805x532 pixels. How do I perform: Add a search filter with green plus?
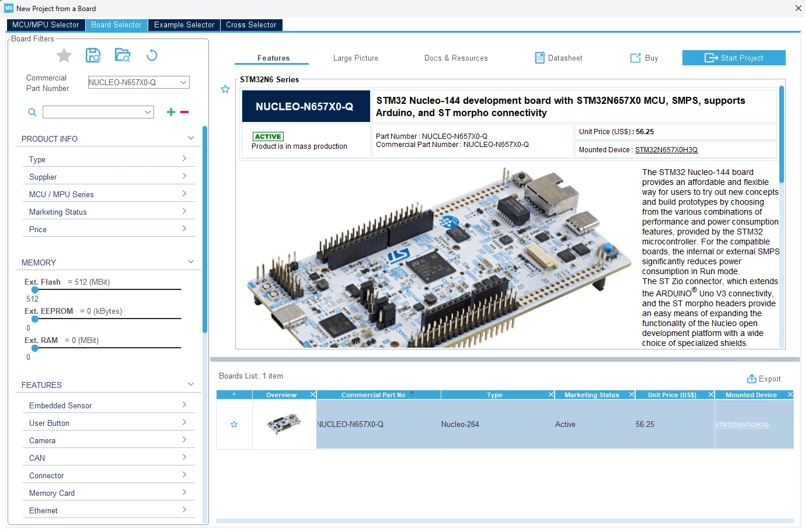171,112
